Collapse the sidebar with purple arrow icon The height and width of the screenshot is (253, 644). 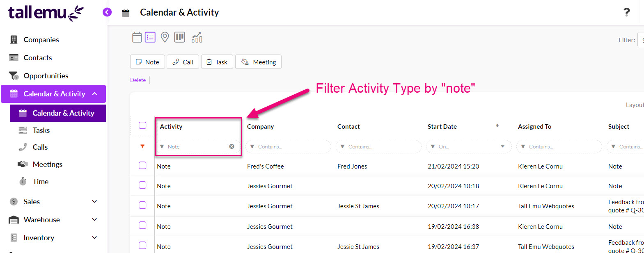click(x=107, y=12)
